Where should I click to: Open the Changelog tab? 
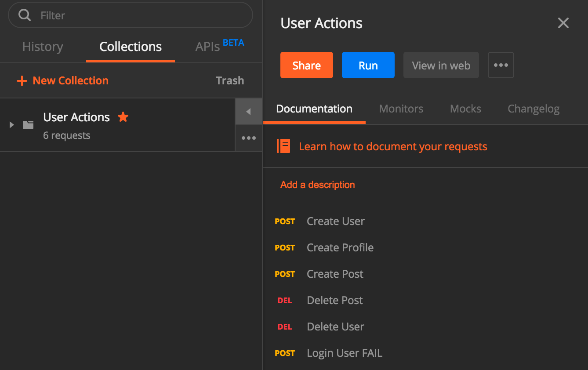tap(533, 109)
